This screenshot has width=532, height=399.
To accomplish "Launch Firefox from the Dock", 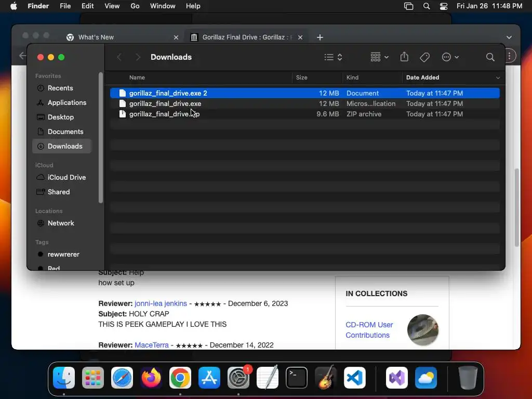I will coord(151,378).
